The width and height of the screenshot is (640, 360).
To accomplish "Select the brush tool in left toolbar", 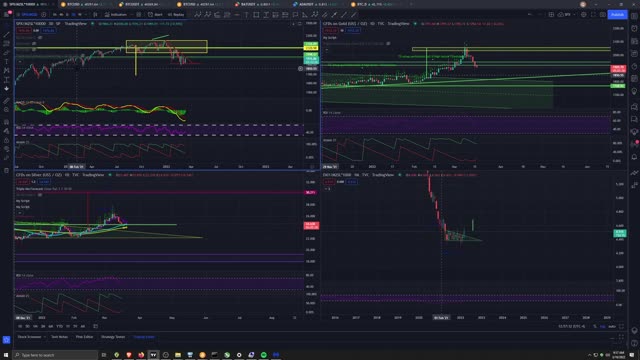I will 6,53.
